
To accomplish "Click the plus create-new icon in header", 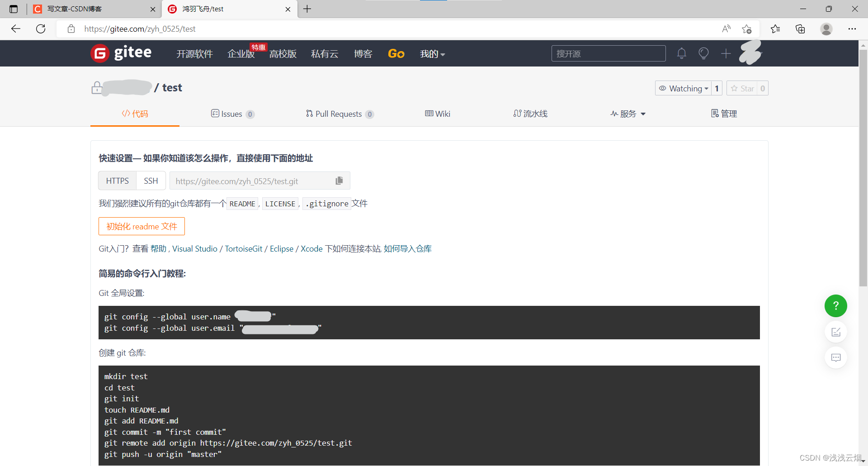I will coord(726,53).
